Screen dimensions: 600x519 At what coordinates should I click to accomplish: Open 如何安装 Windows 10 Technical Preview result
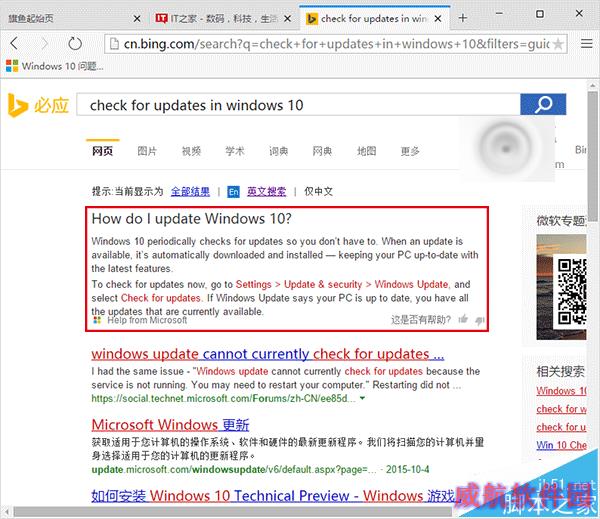pyautogui.click(x=274, y=496)
